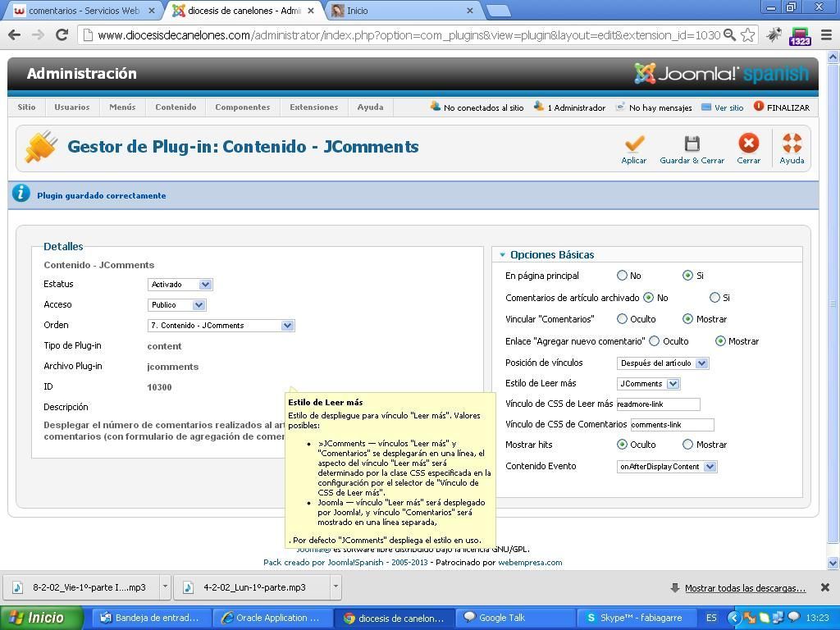Select Si for En página principal
Image resolution: width=840 pixels, height=630 pixels.
click(687, 276)
